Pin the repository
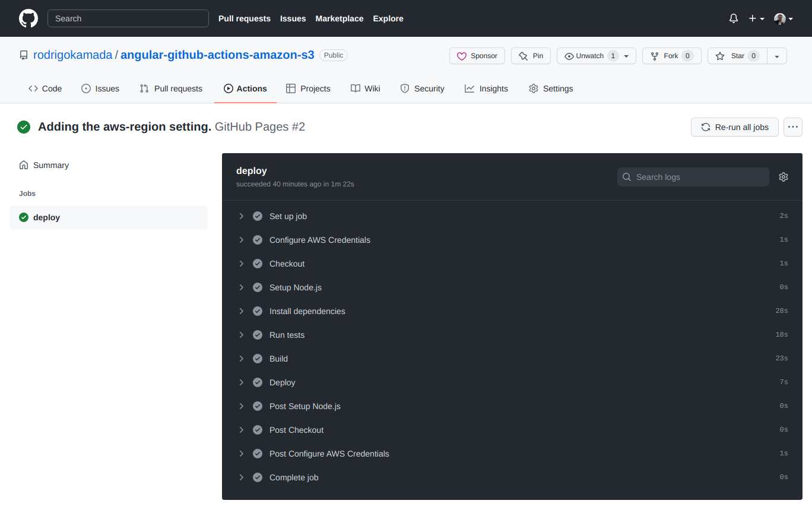Viewport: 812px width, 510px height. point(531,55)
